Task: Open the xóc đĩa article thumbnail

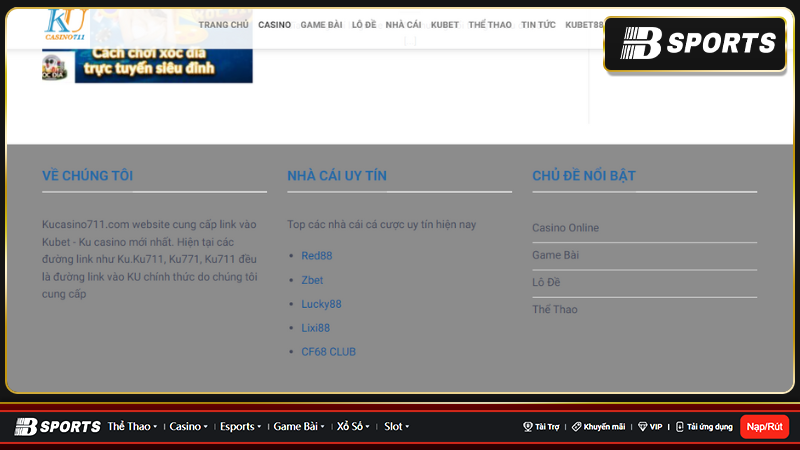Action: (x=147, y=66)
